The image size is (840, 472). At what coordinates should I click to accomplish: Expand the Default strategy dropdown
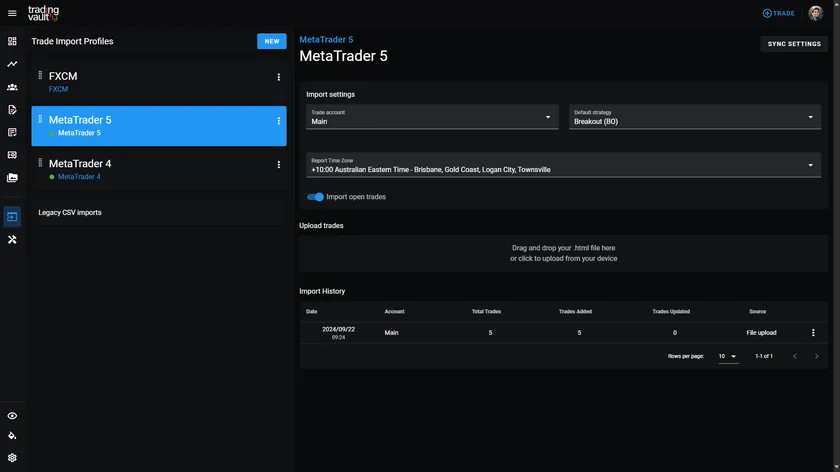pos(695,117)
